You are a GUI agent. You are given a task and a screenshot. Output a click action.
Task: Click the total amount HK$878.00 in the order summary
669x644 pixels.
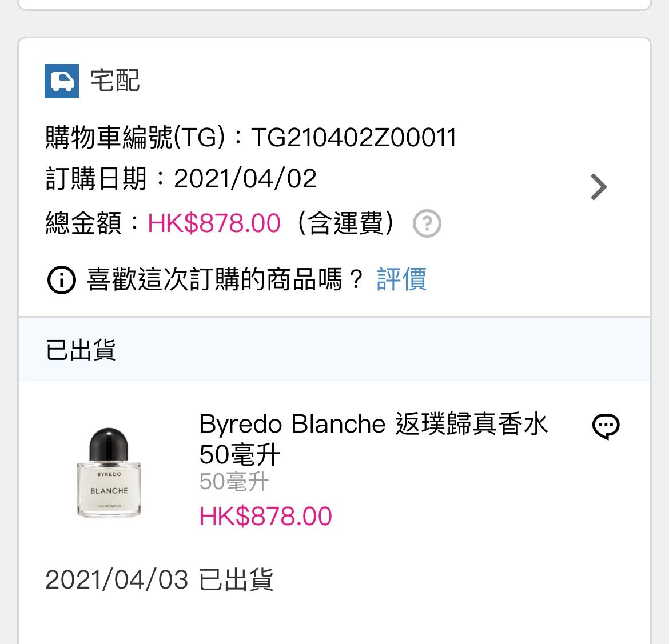pos(214,223)
